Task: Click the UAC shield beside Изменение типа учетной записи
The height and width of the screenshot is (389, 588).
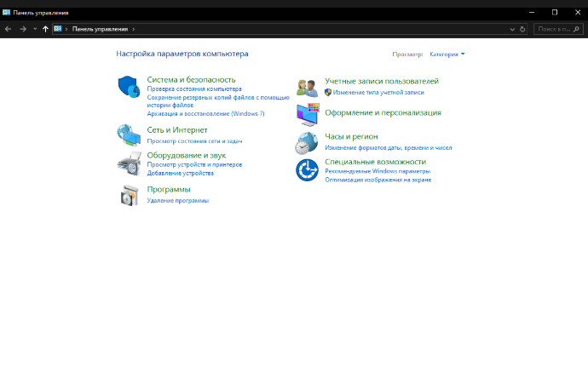Action: pos(328,92)
